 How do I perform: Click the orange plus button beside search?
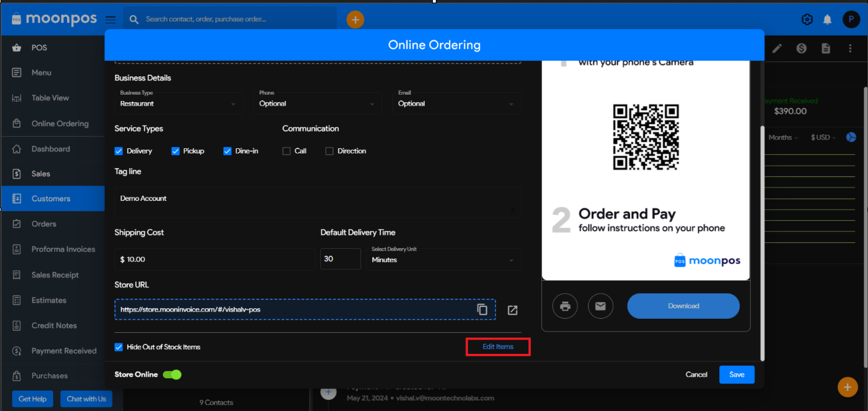pos(355,19)
